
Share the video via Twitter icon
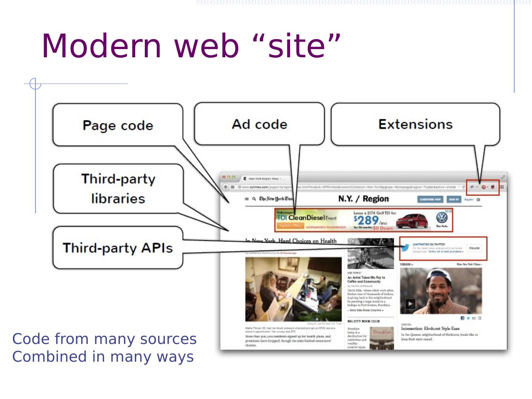coord(468,318)
